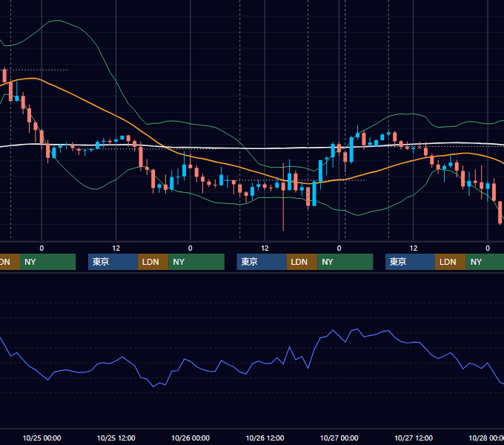The height and width of the screenshot is (445, 504).
Task: Click the hour label 0 above 10/26 00:00
Action: pos(190,248)
